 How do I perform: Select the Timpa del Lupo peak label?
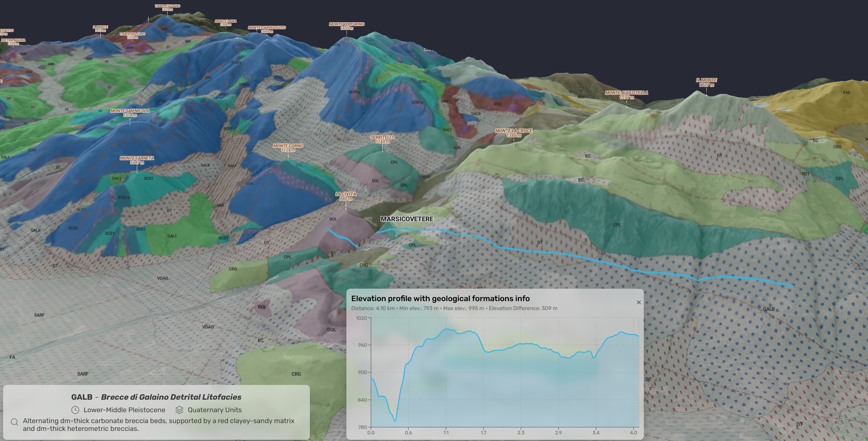pos(133,35)
